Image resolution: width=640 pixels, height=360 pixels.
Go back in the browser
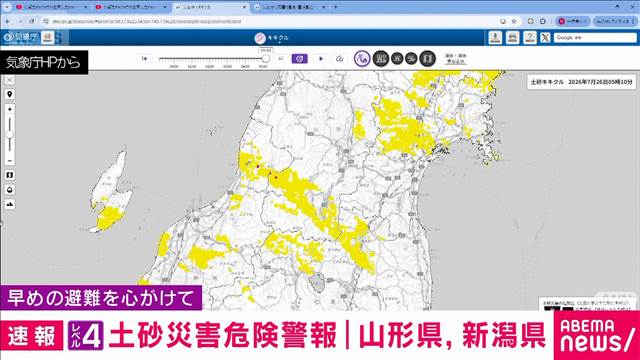tap(9, 21)
